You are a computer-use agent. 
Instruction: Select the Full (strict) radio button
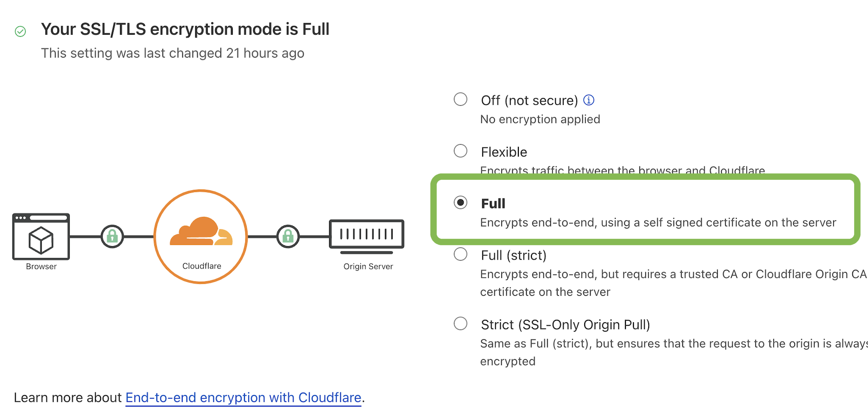click(460, 254)
